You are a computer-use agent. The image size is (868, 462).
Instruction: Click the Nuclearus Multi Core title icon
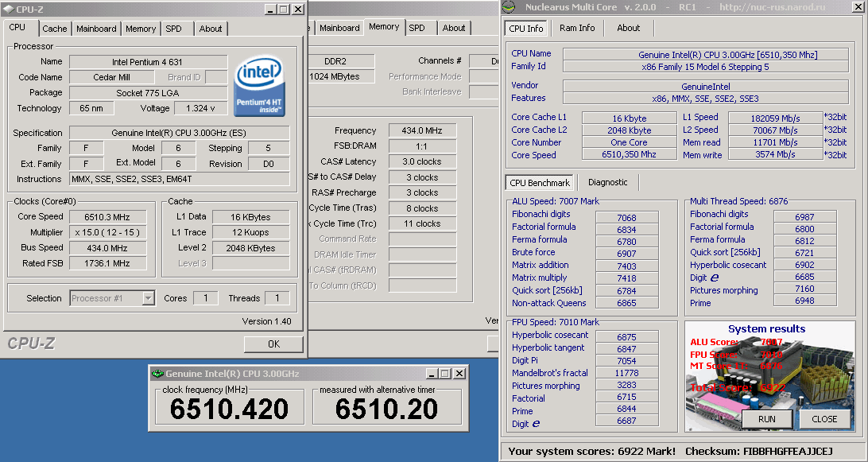pyautogui.click(x=509, y=7)
